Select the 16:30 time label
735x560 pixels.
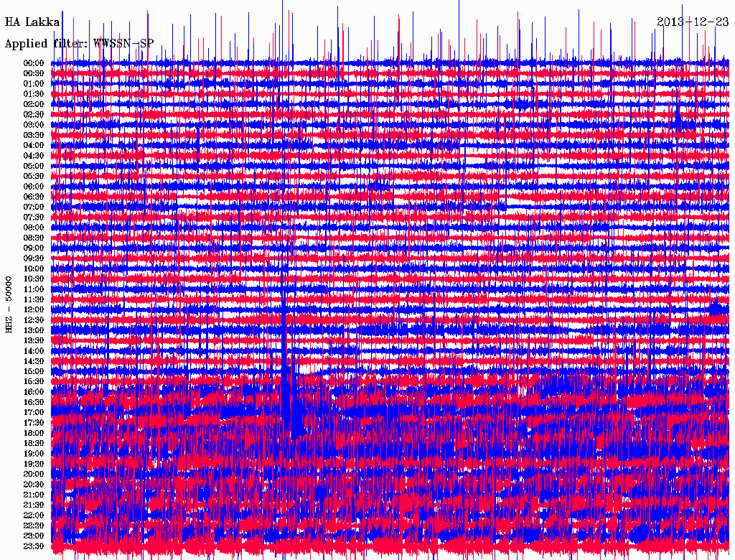pos(34,402)
